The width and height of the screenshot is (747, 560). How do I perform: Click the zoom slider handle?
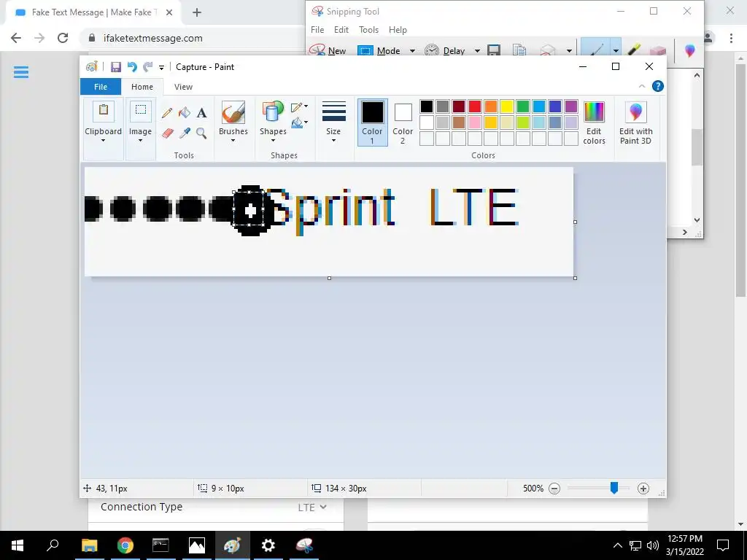click(x=614, y=488)
